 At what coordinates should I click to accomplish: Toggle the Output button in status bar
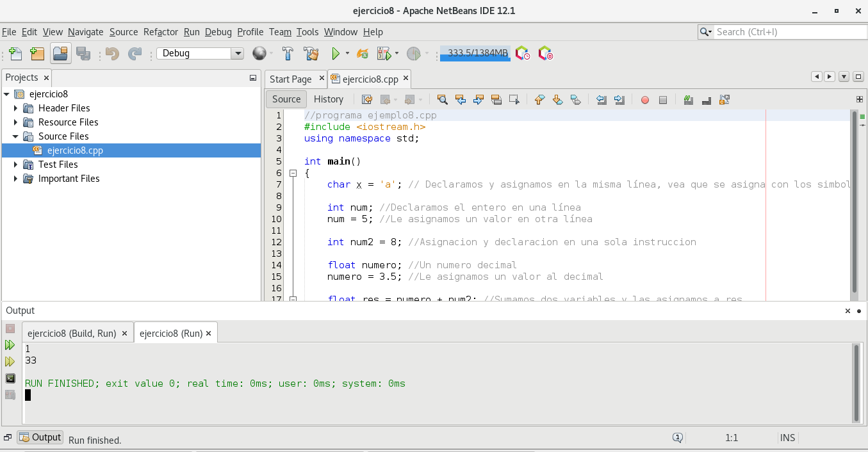pyautogui.click(x=40, y=438)
